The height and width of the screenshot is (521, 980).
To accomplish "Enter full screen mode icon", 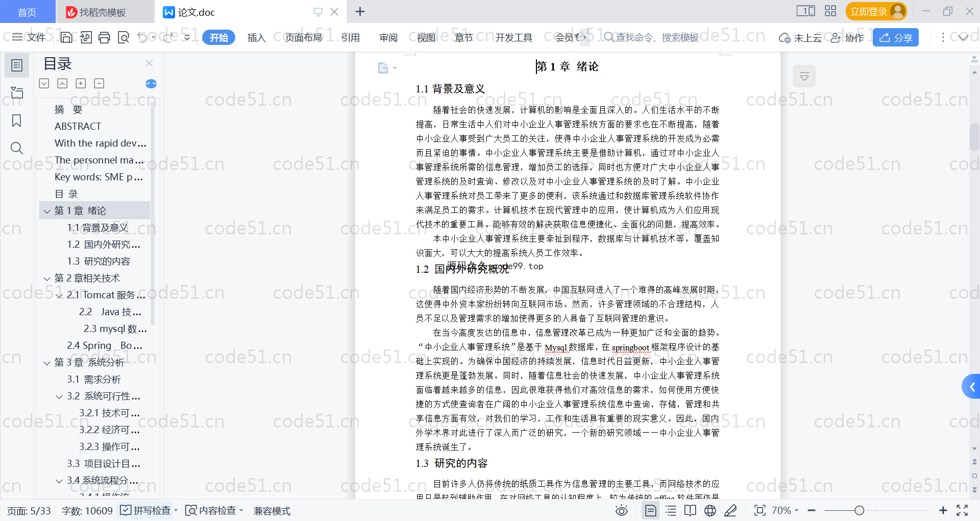I will point(962,510).
